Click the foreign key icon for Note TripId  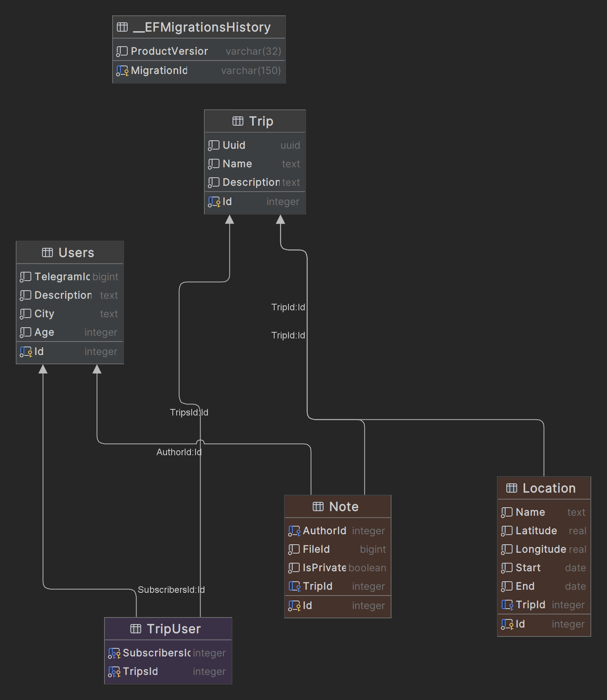coord(294,586)
